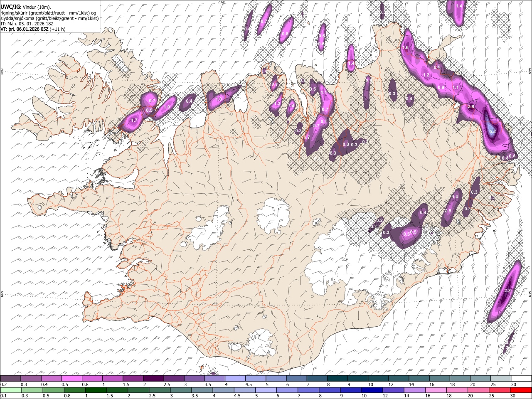Click the 1.6 value in the northeast snow band

coord(406,48)
